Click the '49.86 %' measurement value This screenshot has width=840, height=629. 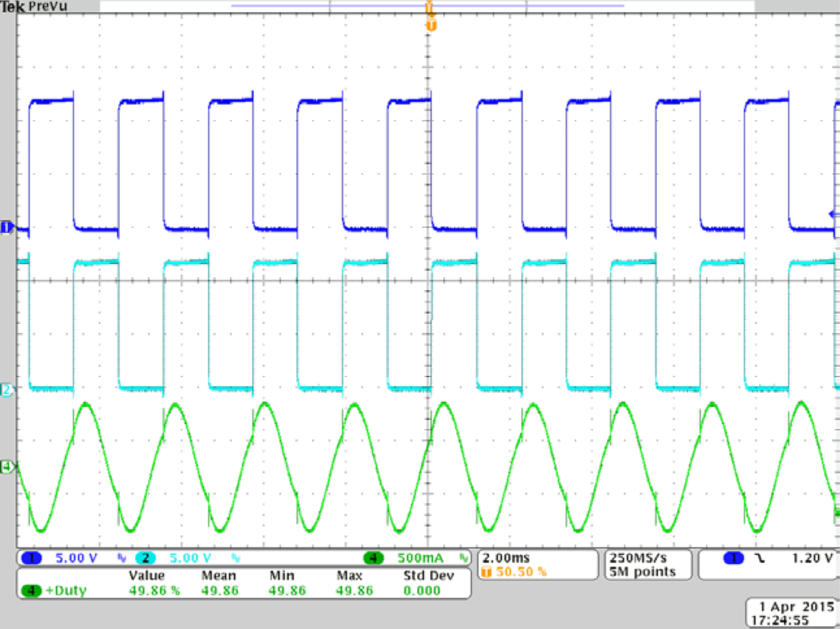click(154, 590)
